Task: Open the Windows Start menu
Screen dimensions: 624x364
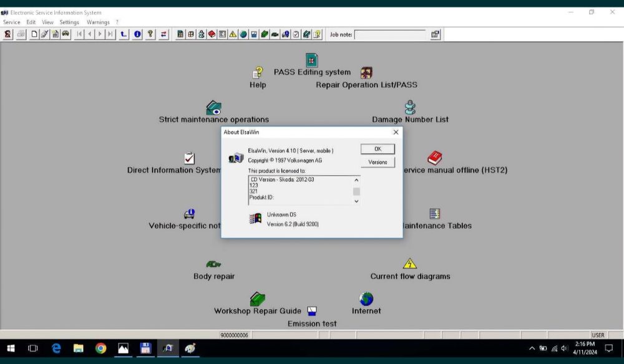Action: [x=11, y=348]
